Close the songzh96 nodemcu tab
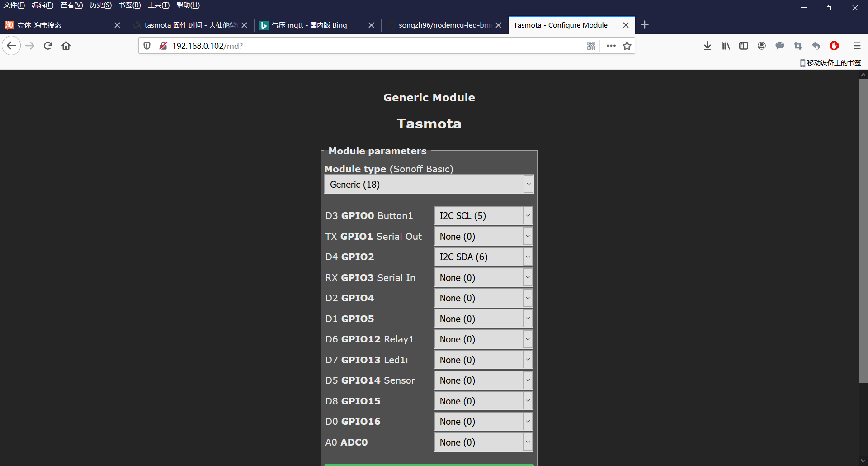 point(499,25)
